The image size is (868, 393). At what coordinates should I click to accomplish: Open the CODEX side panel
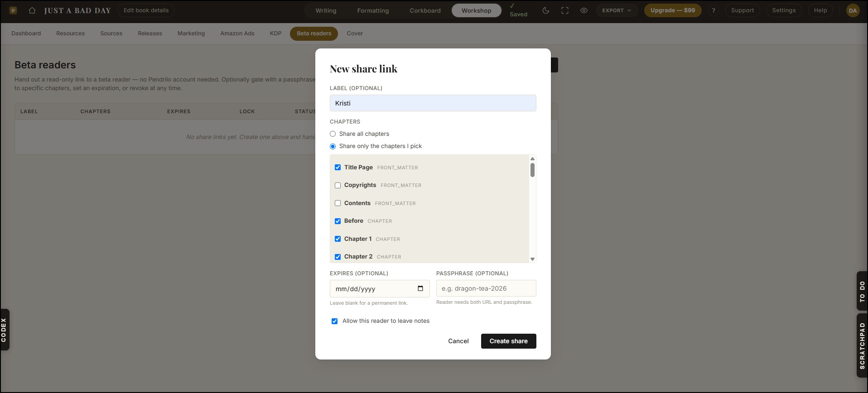[4, 330]
